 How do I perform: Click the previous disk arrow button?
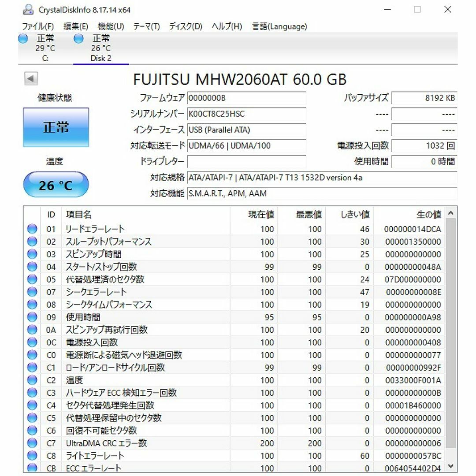tap(31, 78)
